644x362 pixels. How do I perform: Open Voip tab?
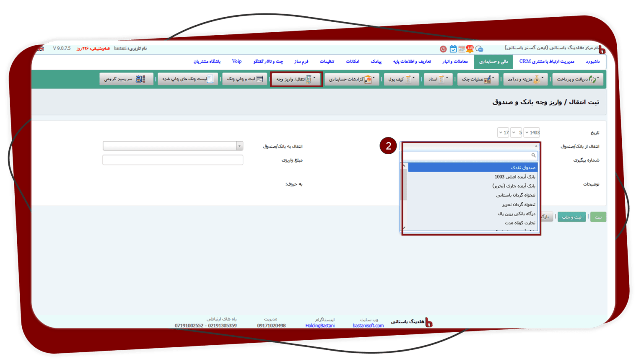click(x=236, y=62)
